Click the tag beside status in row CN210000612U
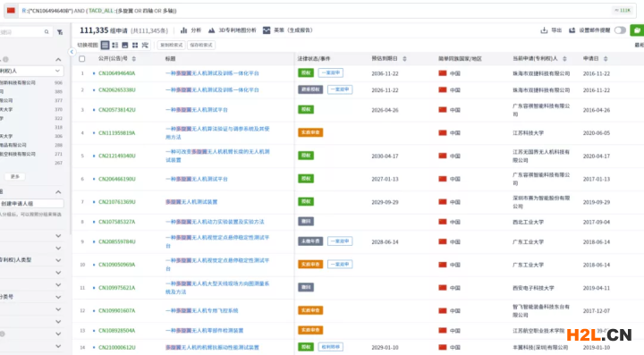The image size is (644, 355). (331, 347)
